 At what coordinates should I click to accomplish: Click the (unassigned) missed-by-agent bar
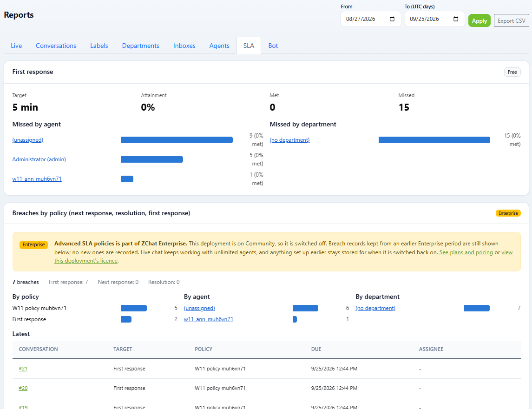coord(177,140)
